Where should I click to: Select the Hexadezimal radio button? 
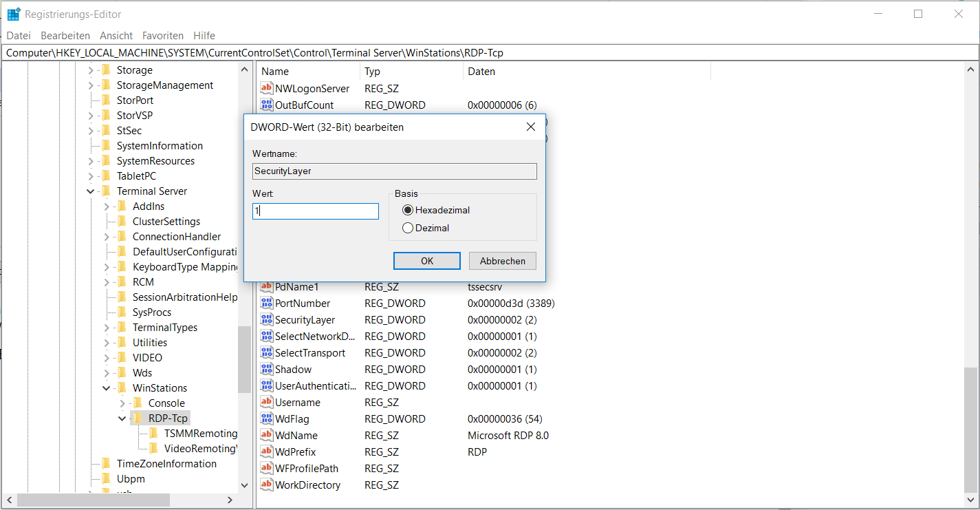coord(408,210)
